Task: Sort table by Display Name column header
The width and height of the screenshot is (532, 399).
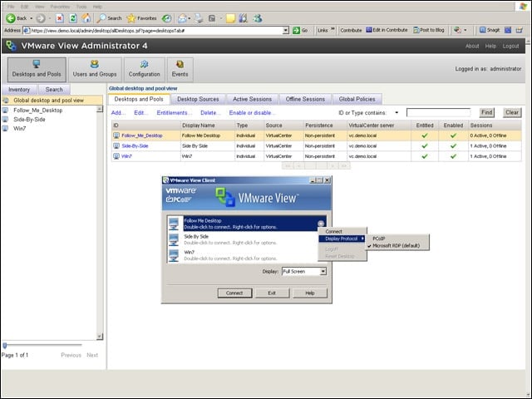Action: [207, 126]
